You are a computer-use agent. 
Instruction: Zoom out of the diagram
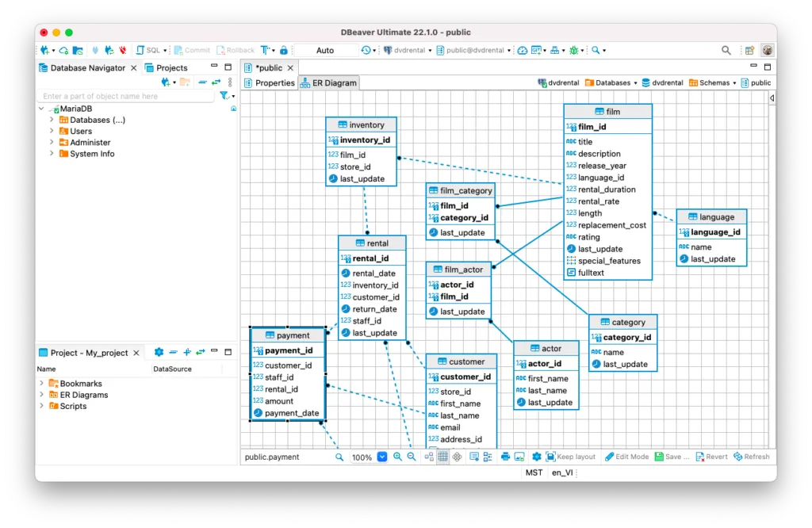412,457
